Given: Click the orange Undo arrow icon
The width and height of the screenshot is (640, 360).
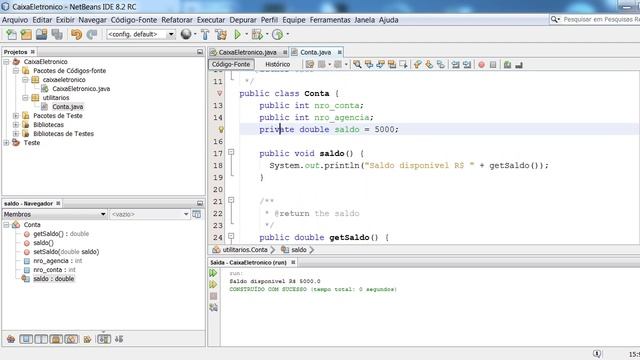Looking at the screenshot, I should coord(76,35).
